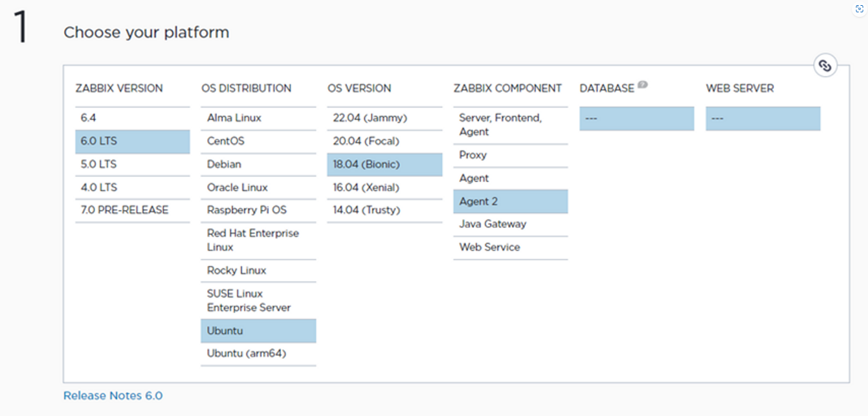This screenshot has width=868, height=416.
Task: Click the expand icon in top-right corner
Action: [860, 8]
